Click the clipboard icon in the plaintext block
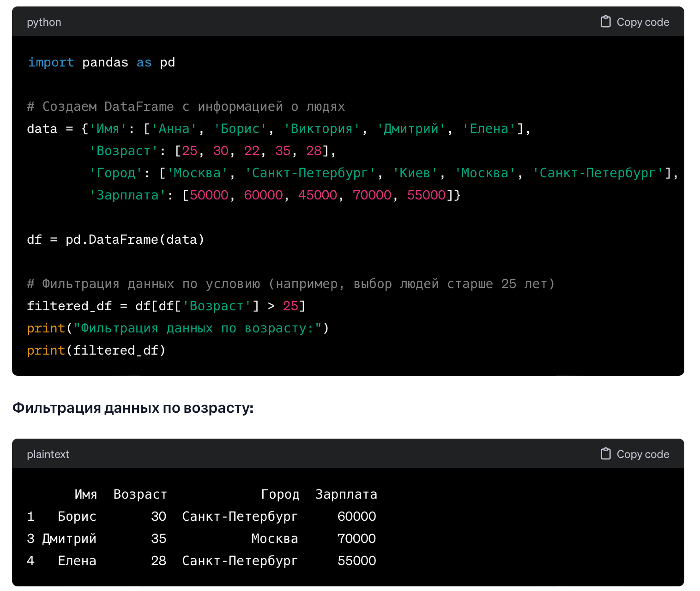 coord(605,454)
